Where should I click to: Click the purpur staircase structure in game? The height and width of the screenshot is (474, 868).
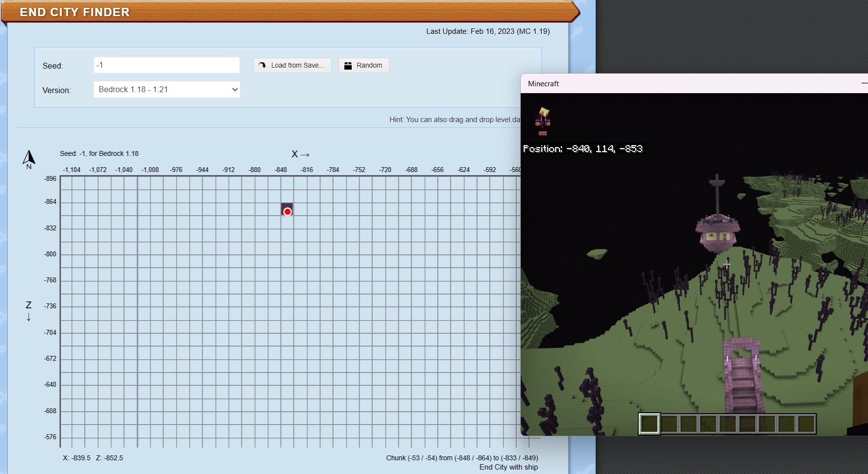coord(743,377)
